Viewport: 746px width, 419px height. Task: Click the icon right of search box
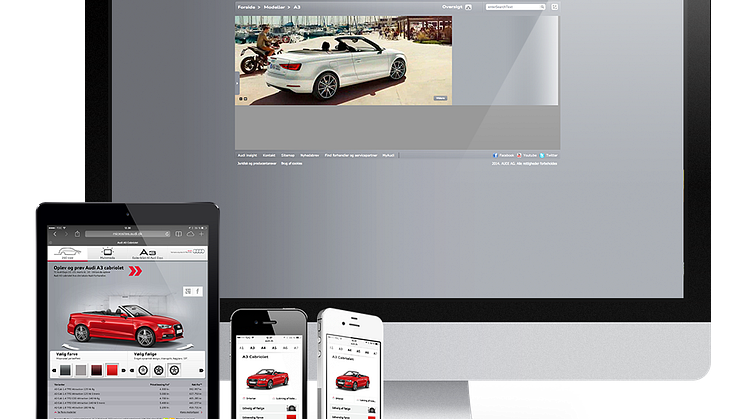(555, 7)
